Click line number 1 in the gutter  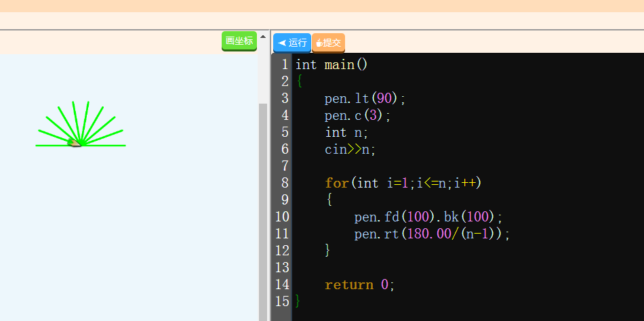coord(284,65)
